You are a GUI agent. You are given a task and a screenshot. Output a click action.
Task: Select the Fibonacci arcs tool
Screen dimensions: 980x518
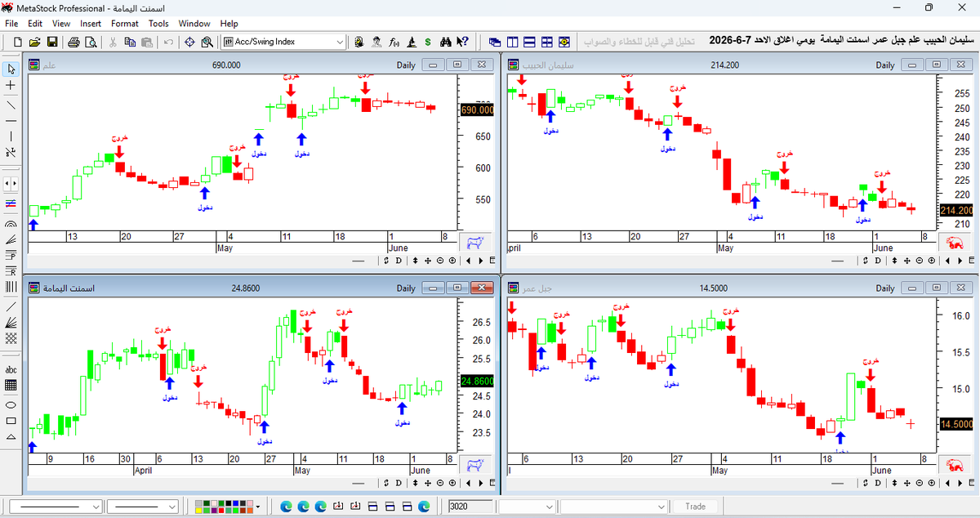11,222
